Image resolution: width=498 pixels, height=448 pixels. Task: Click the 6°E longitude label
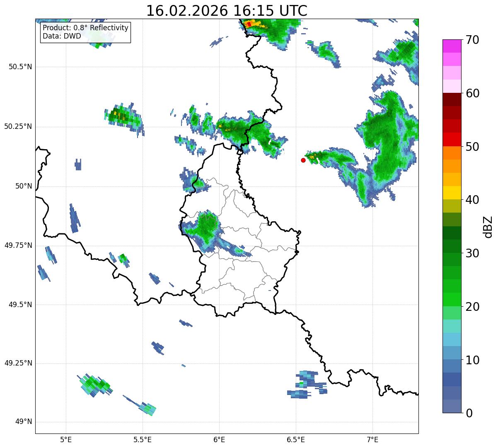(x=219, y=439)
